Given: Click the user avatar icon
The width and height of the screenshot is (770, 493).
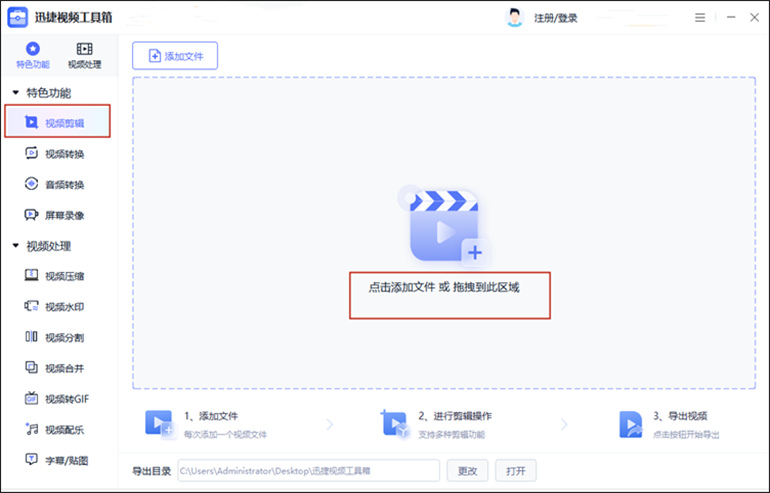Looking at the screenshot, I should coord(514,18).
